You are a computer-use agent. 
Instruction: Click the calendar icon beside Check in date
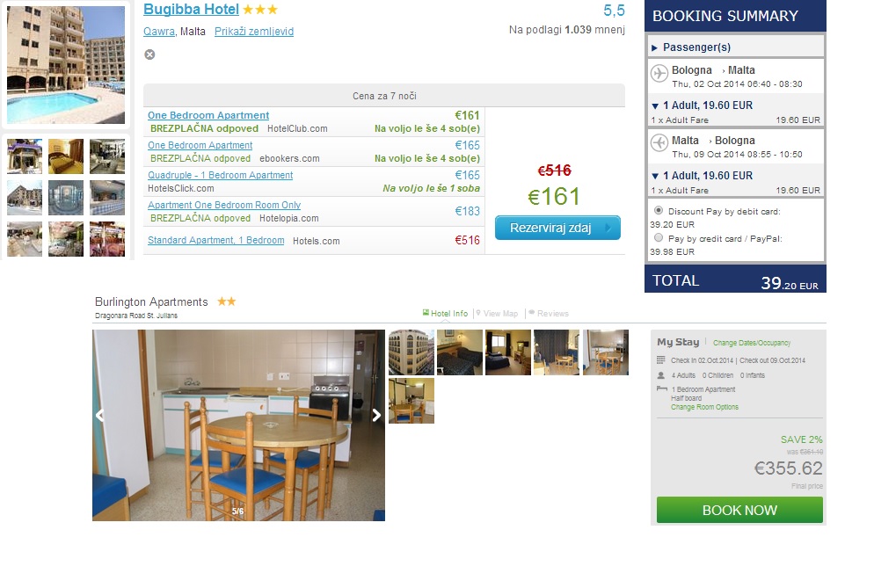click(661, 360)
